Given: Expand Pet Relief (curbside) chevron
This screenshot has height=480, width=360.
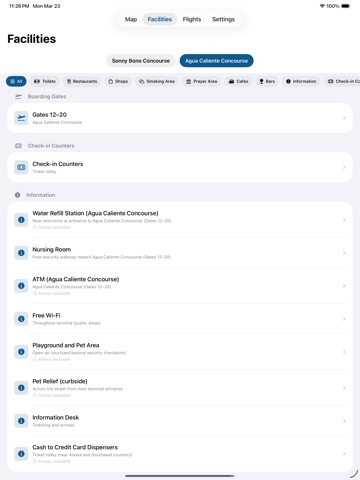Looking at the screenshot, I should pyautogui.click(x=344, y=388).
